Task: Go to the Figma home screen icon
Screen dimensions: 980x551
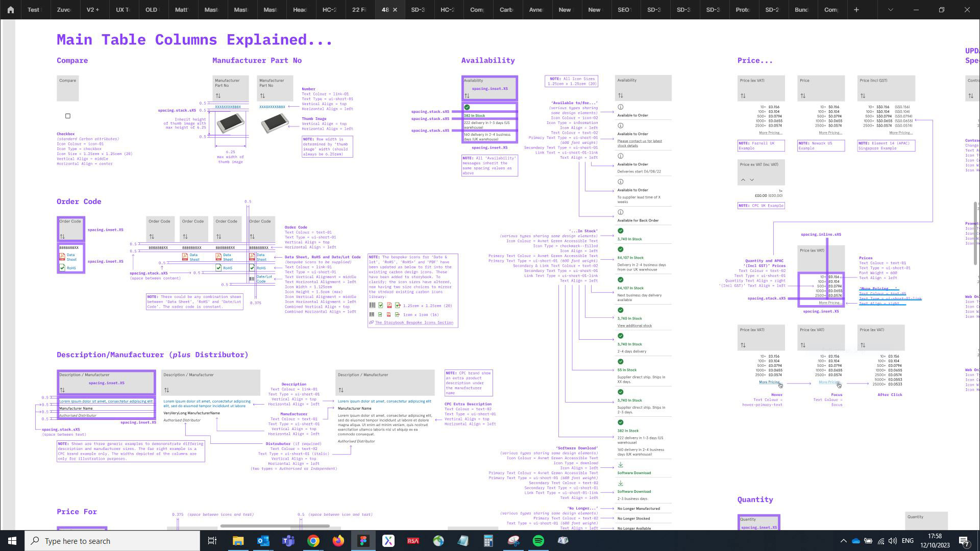Action: pyautogui.click(x=10, y=10)
